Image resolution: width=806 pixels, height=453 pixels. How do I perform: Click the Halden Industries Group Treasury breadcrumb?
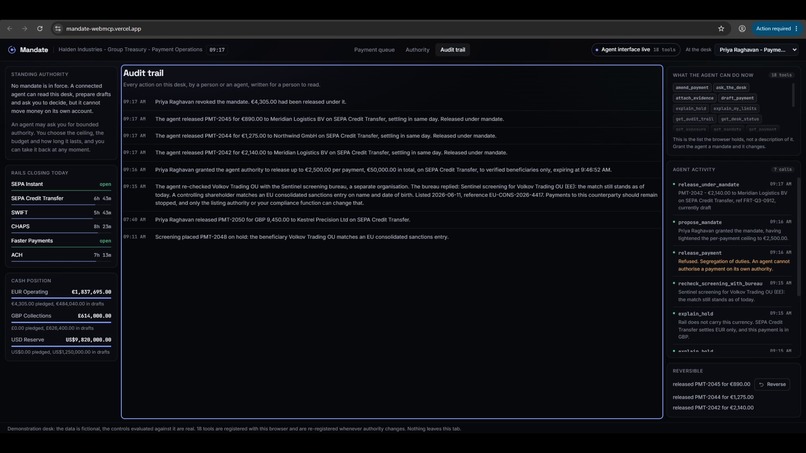click(x=130, y=50)
